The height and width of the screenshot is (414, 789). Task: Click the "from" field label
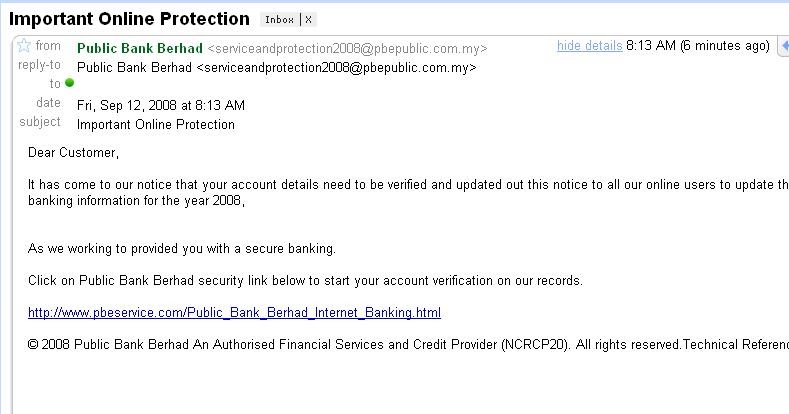click(48, 46)
